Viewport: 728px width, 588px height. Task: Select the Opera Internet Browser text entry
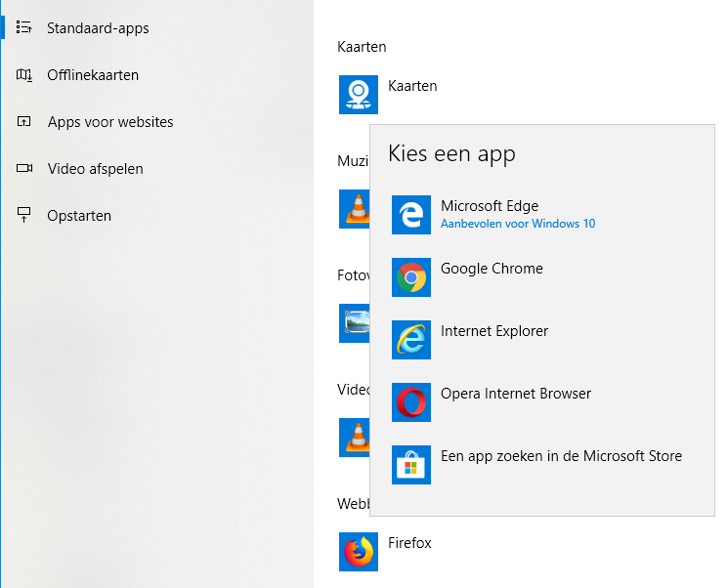[516, 394]
